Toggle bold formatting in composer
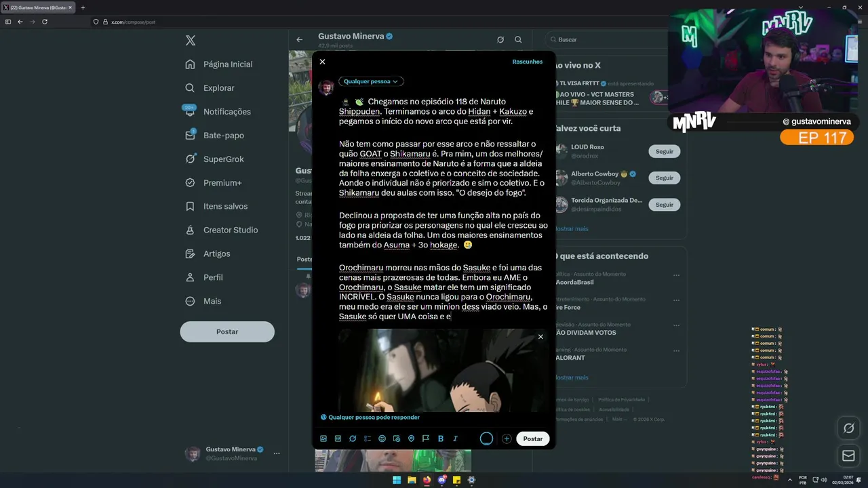This screenshot has width=868, height=488. tap(440, 439)
